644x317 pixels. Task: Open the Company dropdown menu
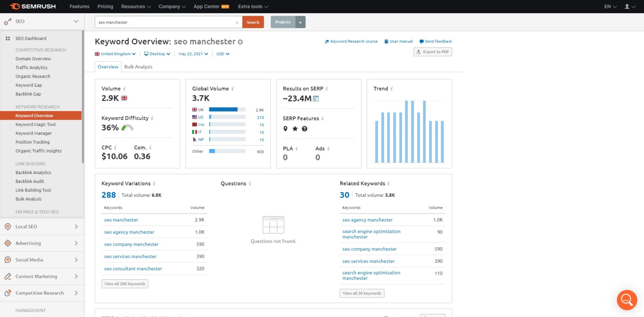click(x=172, y=6)
